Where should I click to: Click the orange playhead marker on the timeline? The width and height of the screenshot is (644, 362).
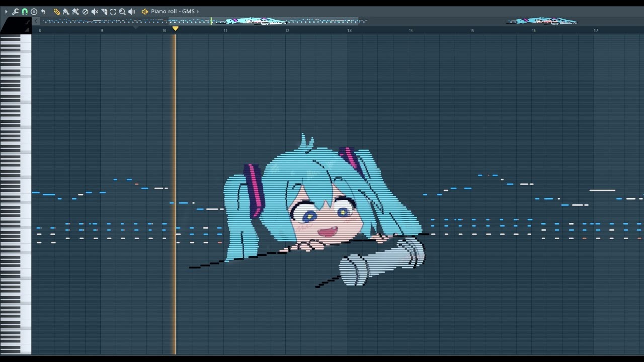coord(175,29)
